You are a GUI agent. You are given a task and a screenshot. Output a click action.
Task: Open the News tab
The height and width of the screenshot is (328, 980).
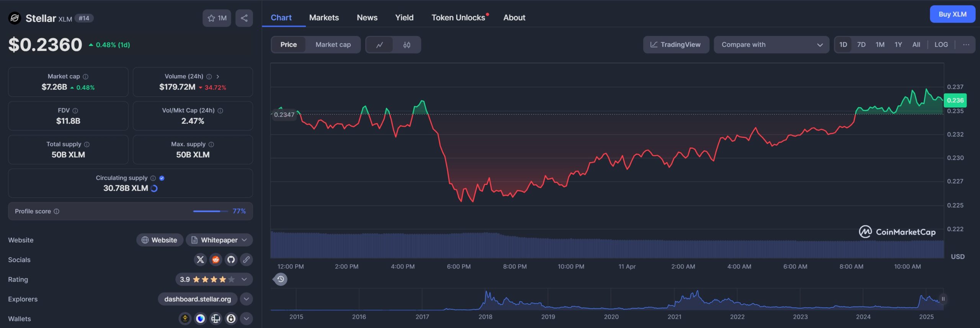pyautogui.click(x=367, y=18)
